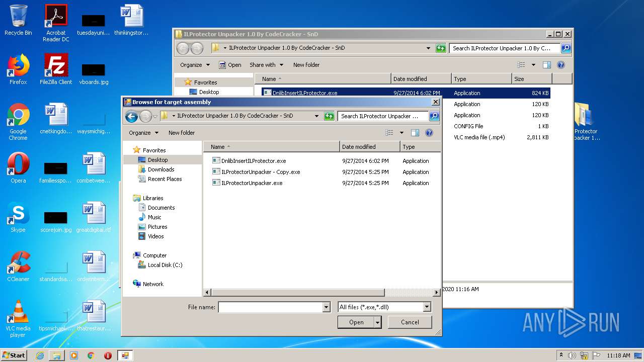The height and width of the screenshot is (362, 644).
Task: Open the greatdigital.rtf document icon
Action: pos(94,217)
